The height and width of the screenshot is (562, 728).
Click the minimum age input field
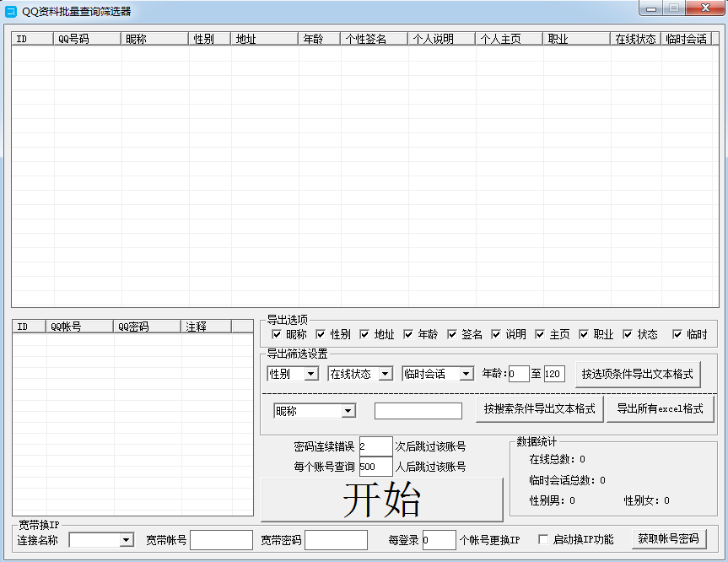pos(519,374)
